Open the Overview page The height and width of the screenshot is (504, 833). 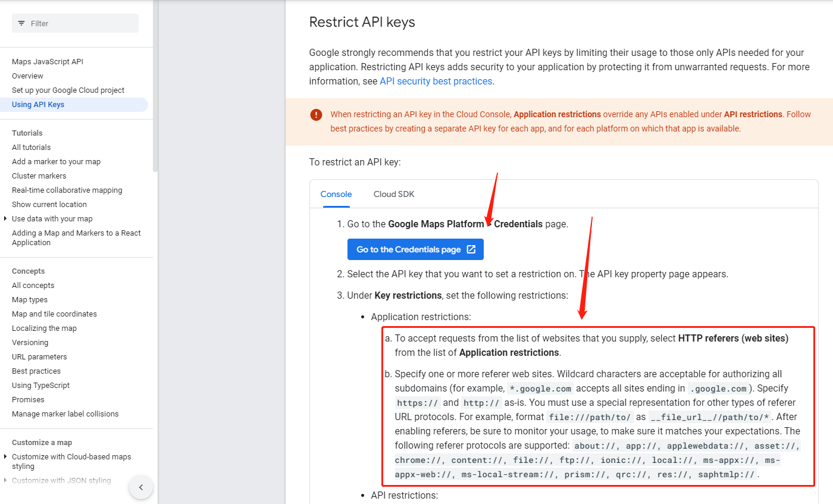[x=27, y=76]
